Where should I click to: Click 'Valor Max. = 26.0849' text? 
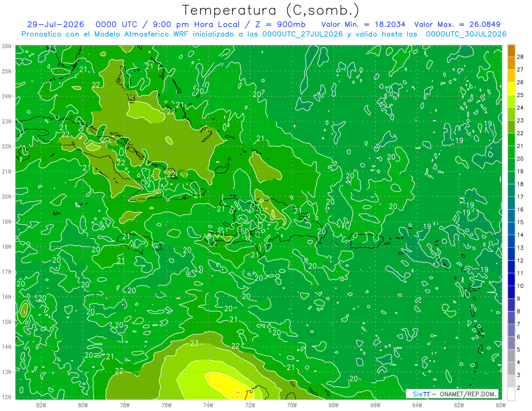457,24
